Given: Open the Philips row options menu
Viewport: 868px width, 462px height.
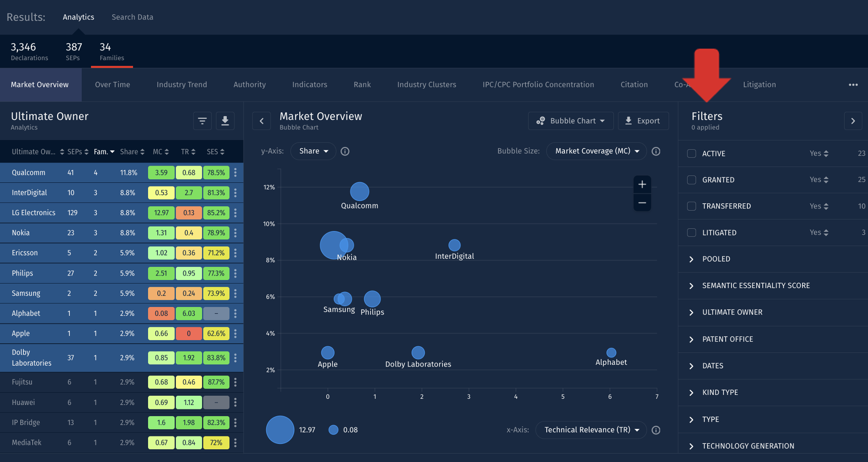Looking at the screenshot, I should pyautogui.click(x=236, y=273).
